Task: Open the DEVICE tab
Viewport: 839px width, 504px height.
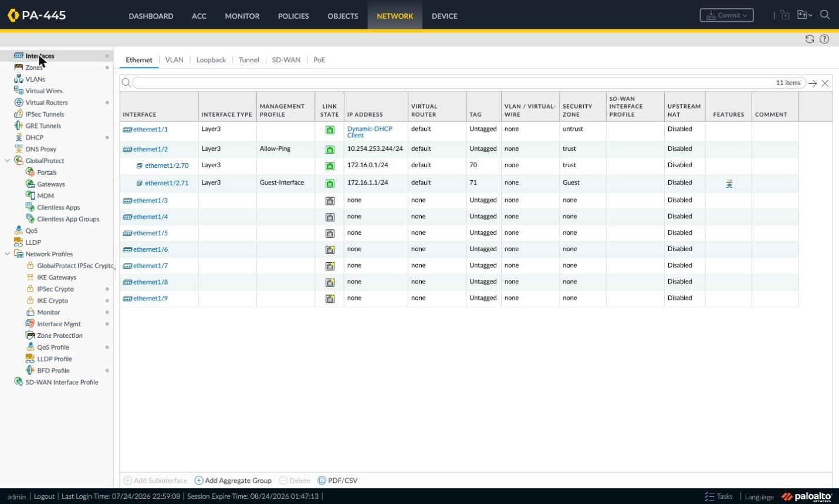Action: pyautogui.click(x=444, y=16)
